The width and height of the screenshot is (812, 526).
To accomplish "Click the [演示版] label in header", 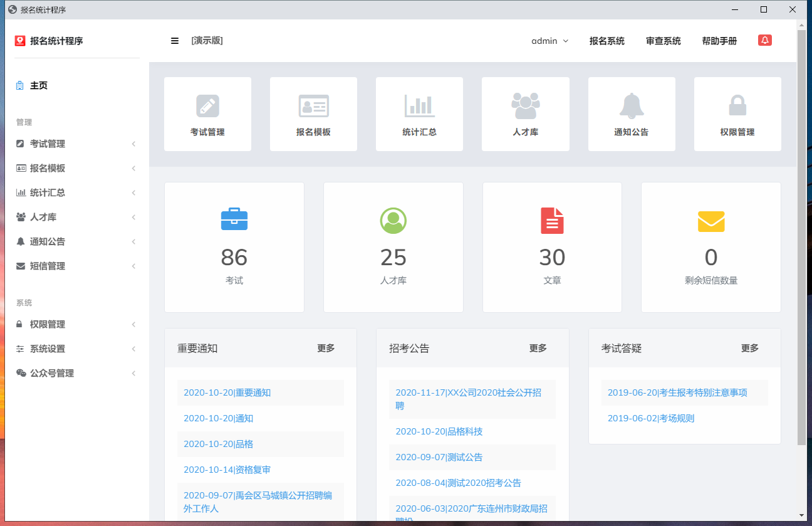I will click(x=207, y=41).
